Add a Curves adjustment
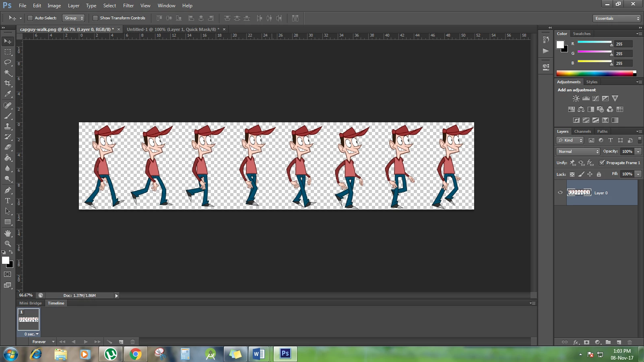The width and height of the screenshot is (644, 362). tap(596, 99)
